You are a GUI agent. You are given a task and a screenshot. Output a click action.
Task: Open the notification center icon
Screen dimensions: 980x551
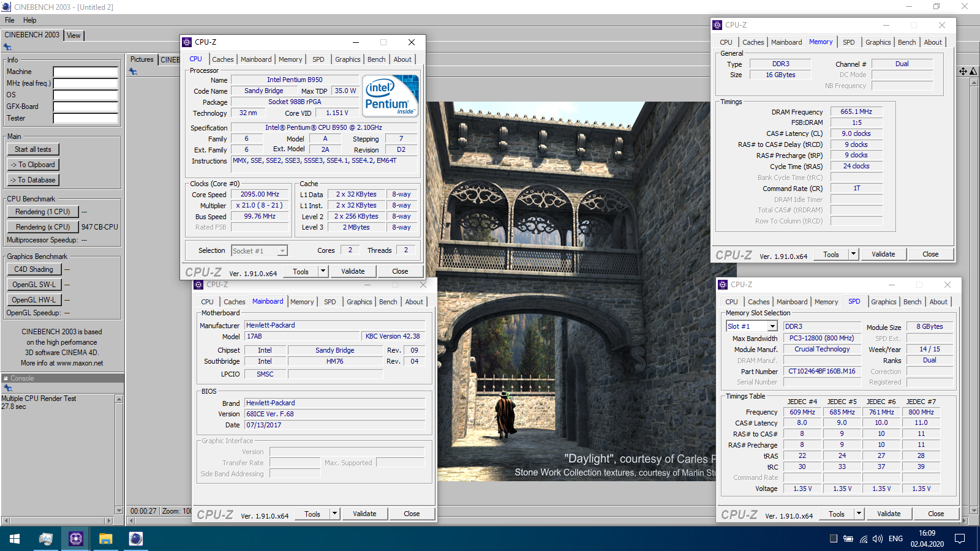[x=960, y=539]
